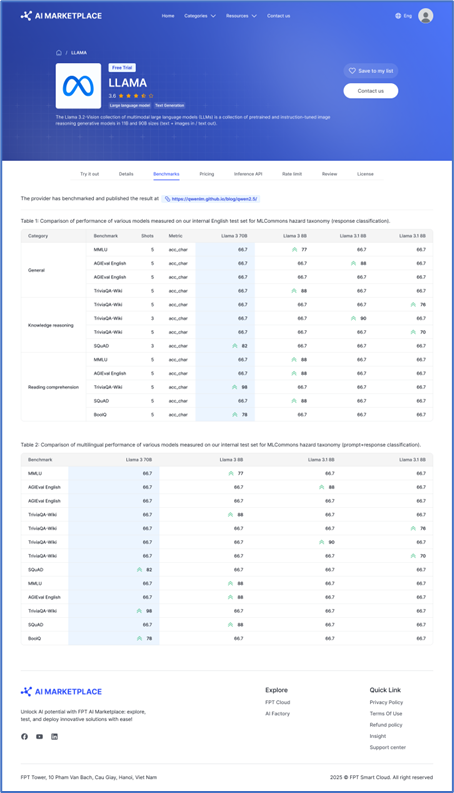Image resolution: width=454 pixels, height=793 pixels.
Task: Click the Text Generation tag
Action: click(169, 105)
